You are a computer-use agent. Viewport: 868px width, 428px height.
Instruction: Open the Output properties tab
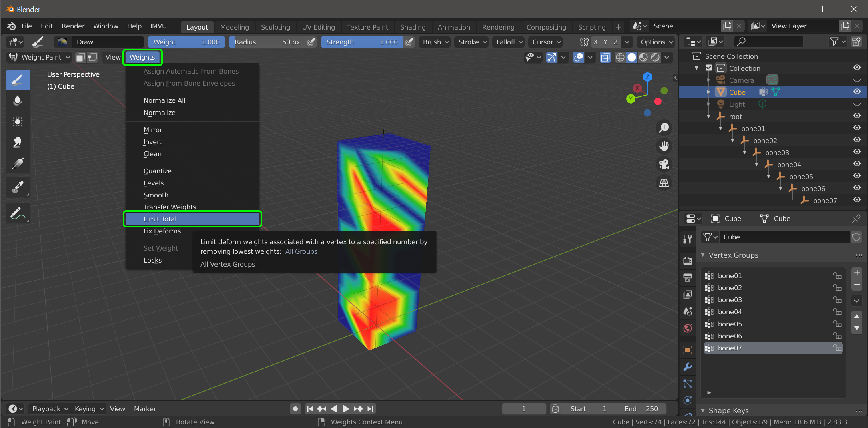(688, 277)
